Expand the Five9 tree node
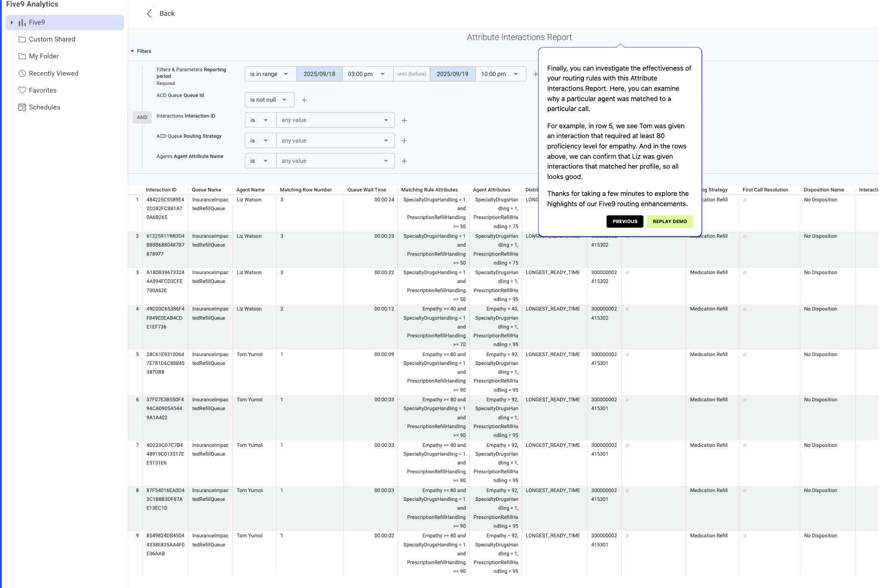The image size is (879, 588). [12, 23]
